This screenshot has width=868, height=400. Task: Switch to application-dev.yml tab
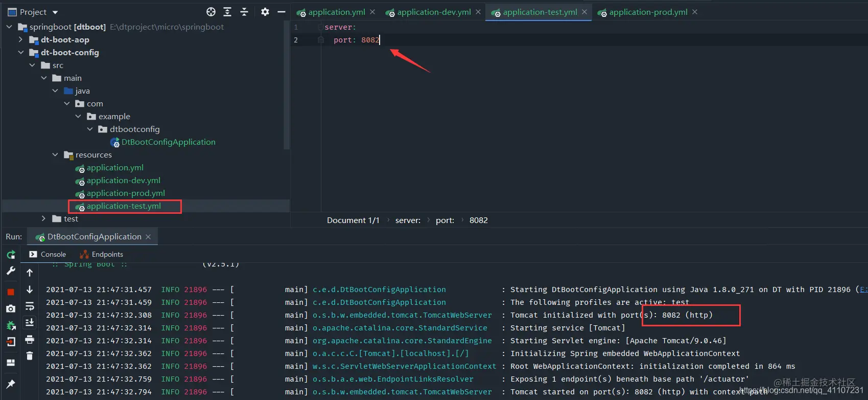click(x=434, y=12)
